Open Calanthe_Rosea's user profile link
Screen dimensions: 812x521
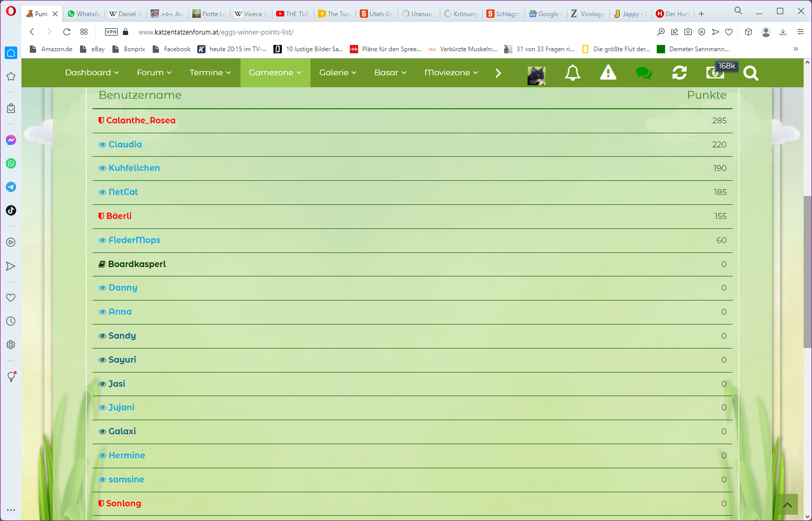point(141,121)
